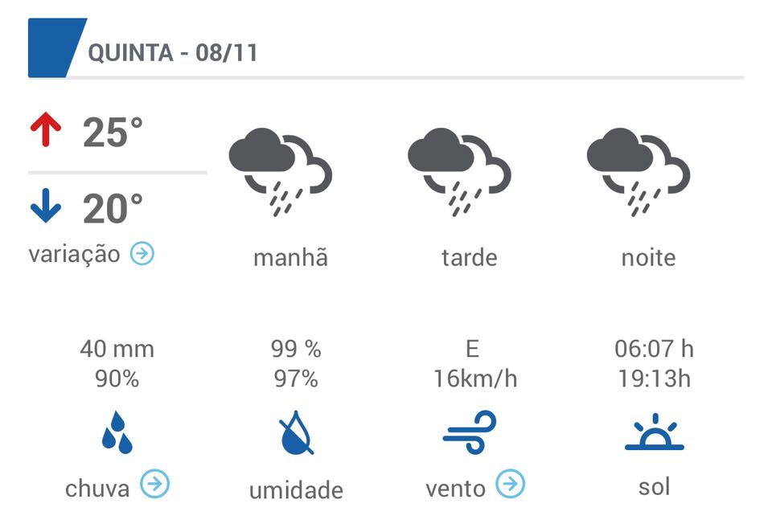Click the red maximum temperature arrow
Image resolution: width=772 pixels, height=532 pixels.
46,129
